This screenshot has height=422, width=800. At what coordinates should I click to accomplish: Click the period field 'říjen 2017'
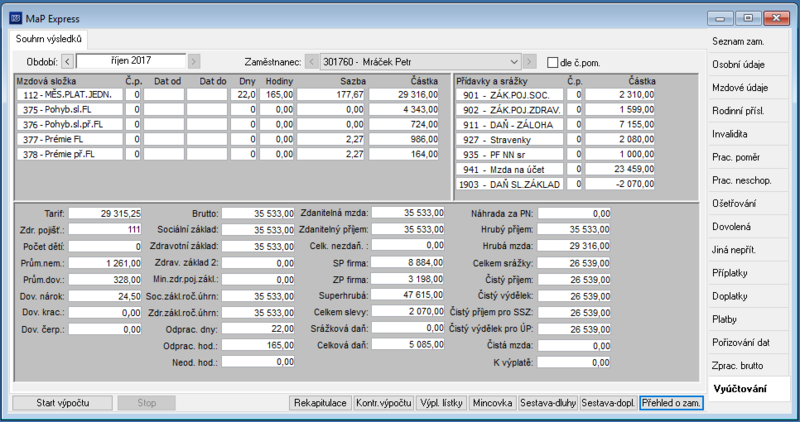(131, 61)
